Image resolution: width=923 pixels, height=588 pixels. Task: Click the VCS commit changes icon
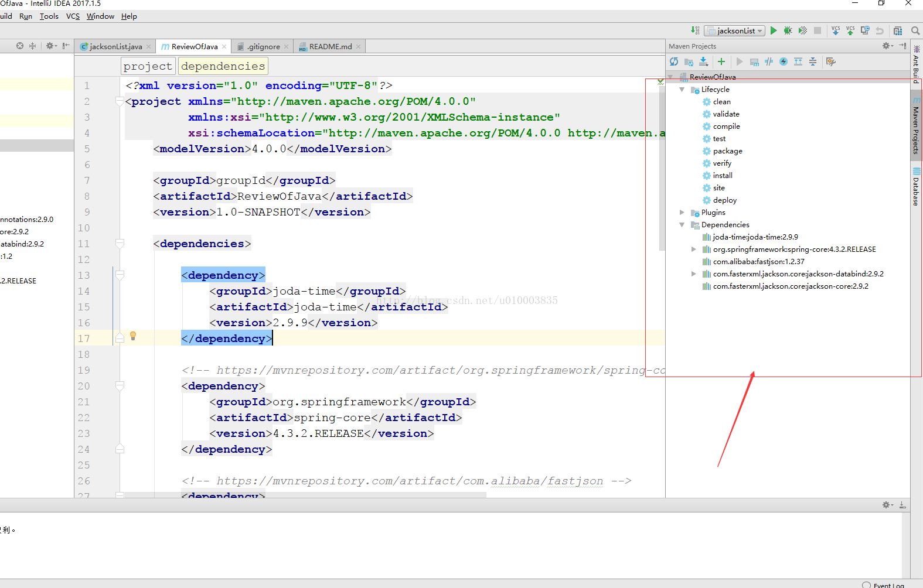pos(850,30)
